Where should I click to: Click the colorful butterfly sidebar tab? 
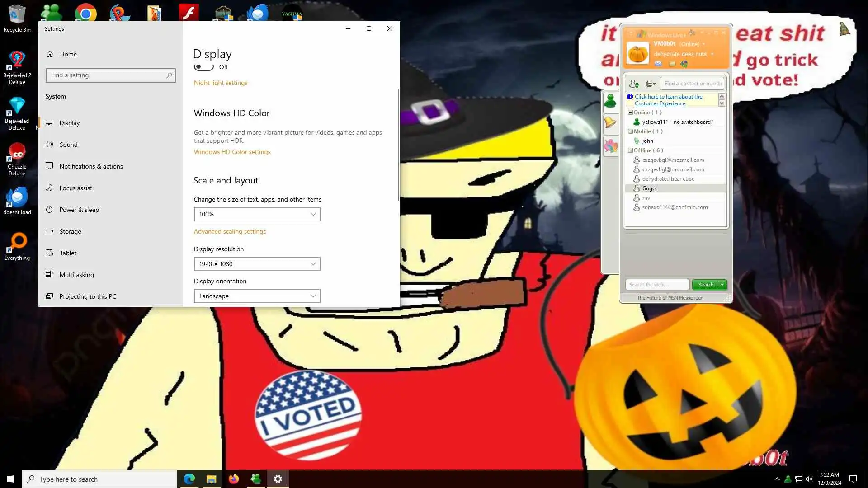tap(610, 146)
